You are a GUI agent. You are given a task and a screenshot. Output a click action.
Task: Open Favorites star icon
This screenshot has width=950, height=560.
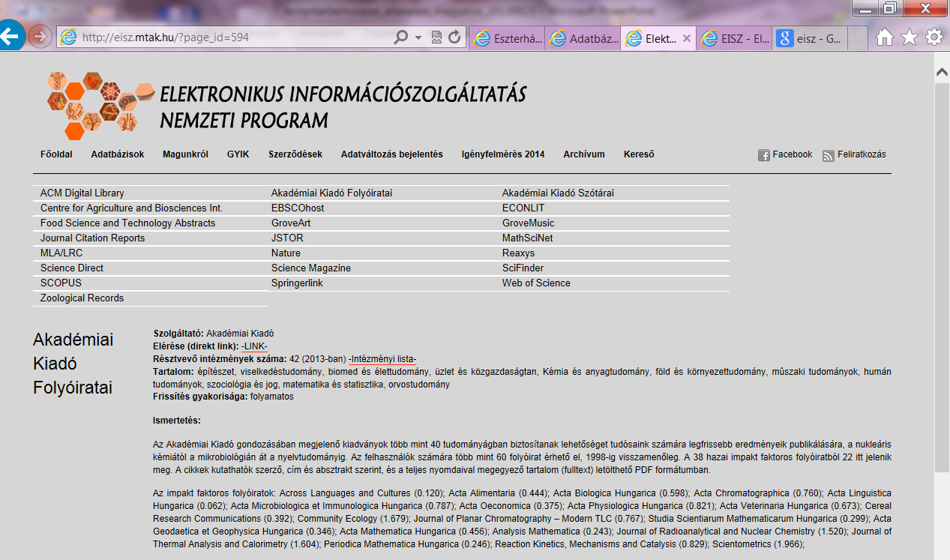910,37
